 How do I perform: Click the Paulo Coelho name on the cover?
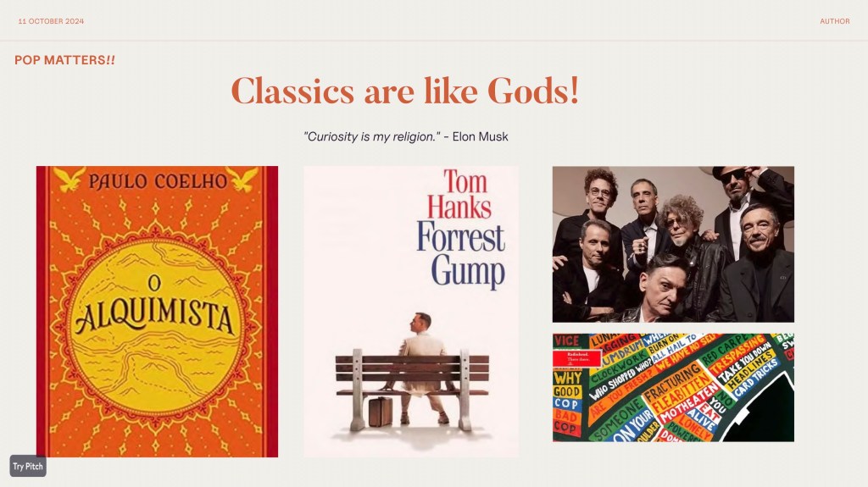point(158,181)
